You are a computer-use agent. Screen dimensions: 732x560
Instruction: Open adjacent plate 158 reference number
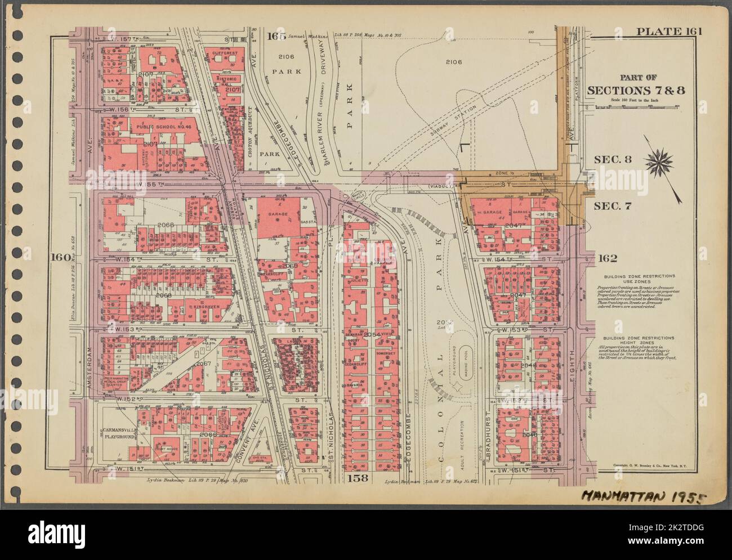click(x=355, y=477)
